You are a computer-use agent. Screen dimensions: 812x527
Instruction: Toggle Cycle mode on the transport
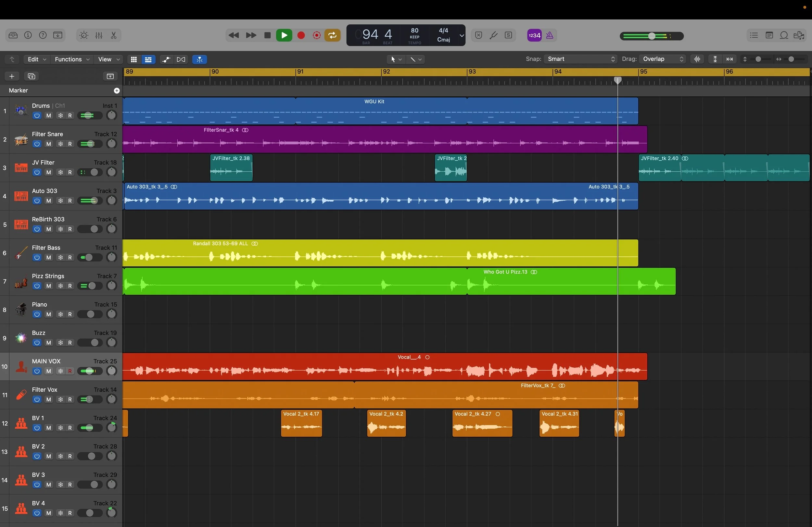pos(332,35)
